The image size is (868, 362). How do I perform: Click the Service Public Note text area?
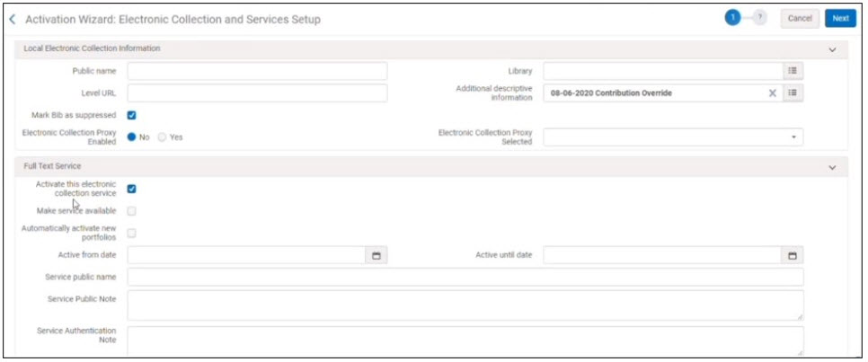point(465,305)
